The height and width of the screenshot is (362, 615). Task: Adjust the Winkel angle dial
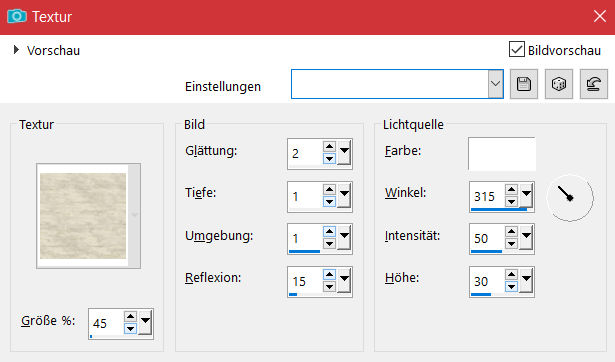[570, 198]
